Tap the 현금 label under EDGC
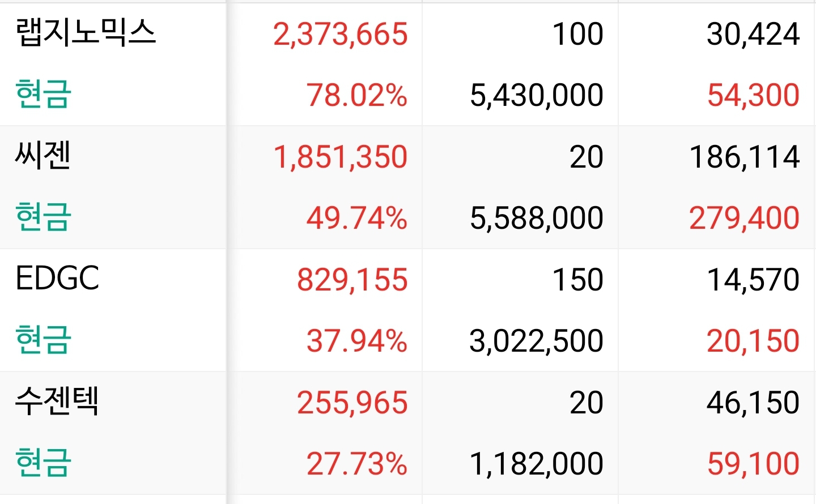This screenshot has width=816, height=504. (x=43, y=340)
